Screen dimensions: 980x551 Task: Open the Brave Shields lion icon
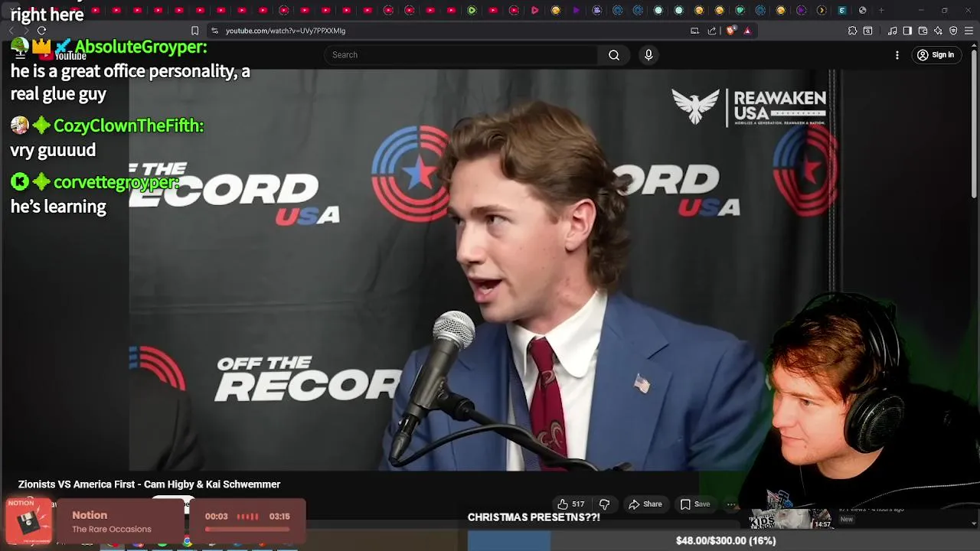click(x=730, y=31)
